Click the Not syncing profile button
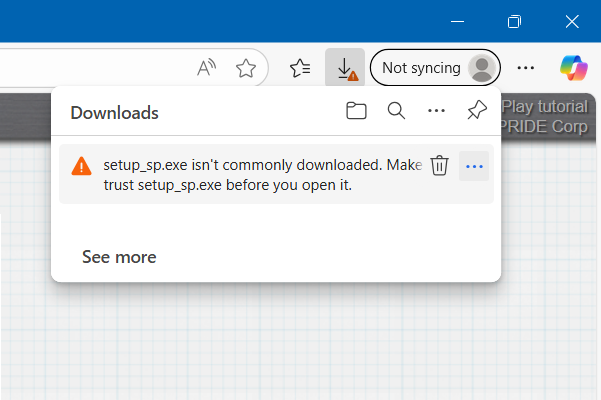The height and width of the screenshot is (400, 601). [435, 68]
